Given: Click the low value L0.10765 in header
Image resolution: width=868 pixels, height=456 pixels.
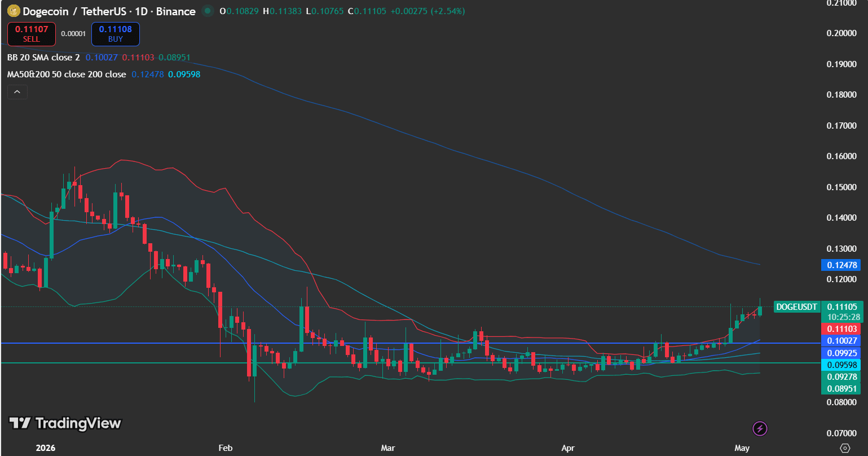Looking at the screenshot, I should coord(325,11).
